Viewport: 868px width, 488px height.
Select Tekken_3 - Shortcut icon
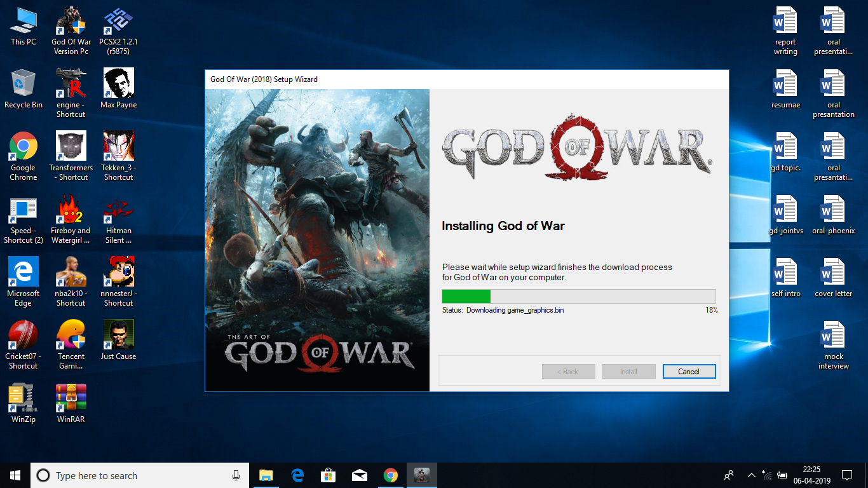click(x=118, y=156)
